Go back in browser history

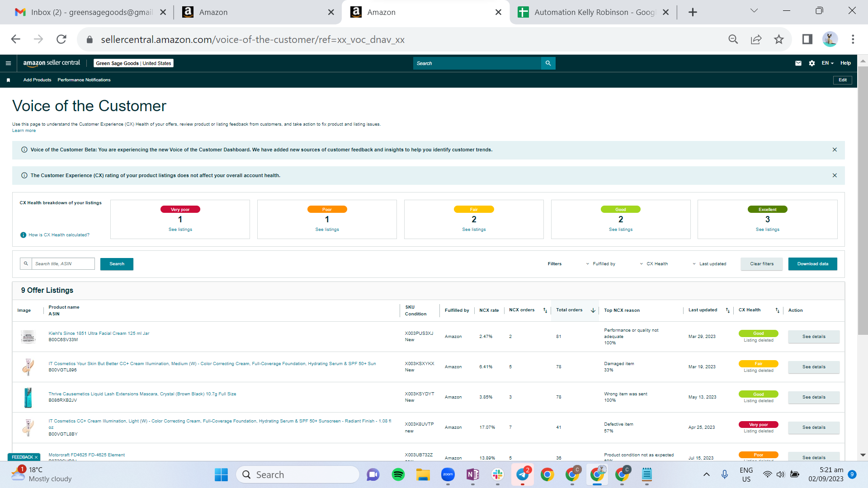coord(16,39)
